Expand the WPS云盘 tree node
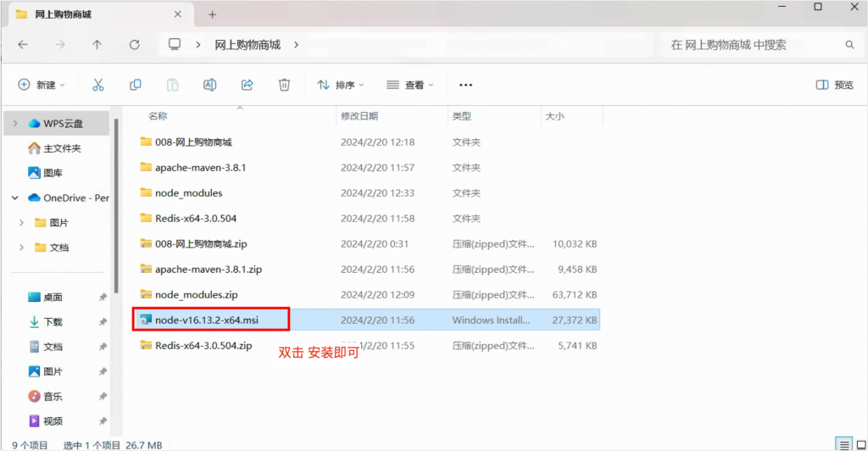Image resolution: width=868 pixels, height=451 pixels. [15, 124]
